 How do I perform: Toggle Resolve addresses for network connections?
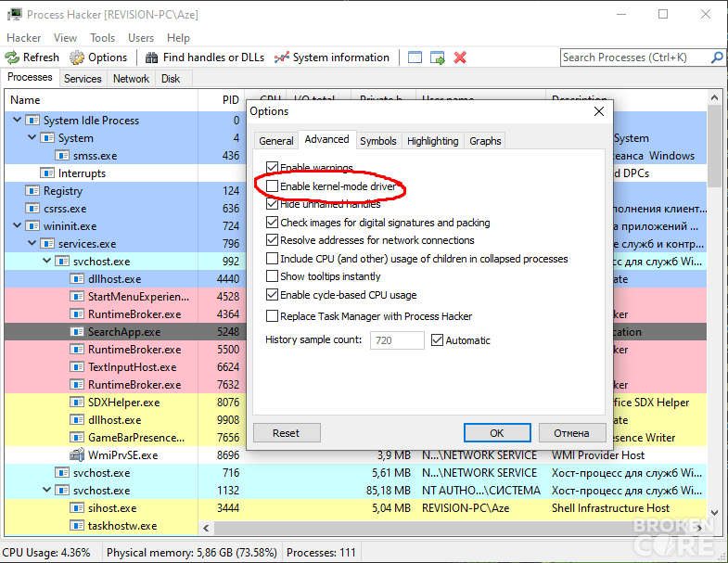coord(272,240)
